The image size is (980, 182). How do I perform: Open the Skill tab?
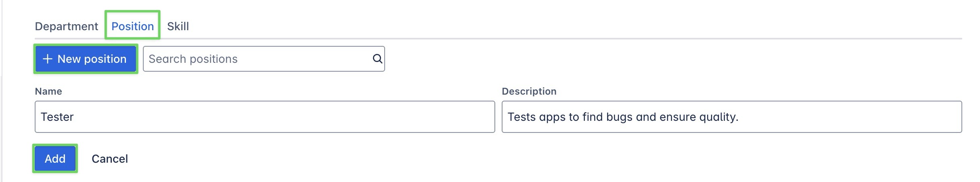[x=178, y=26]
